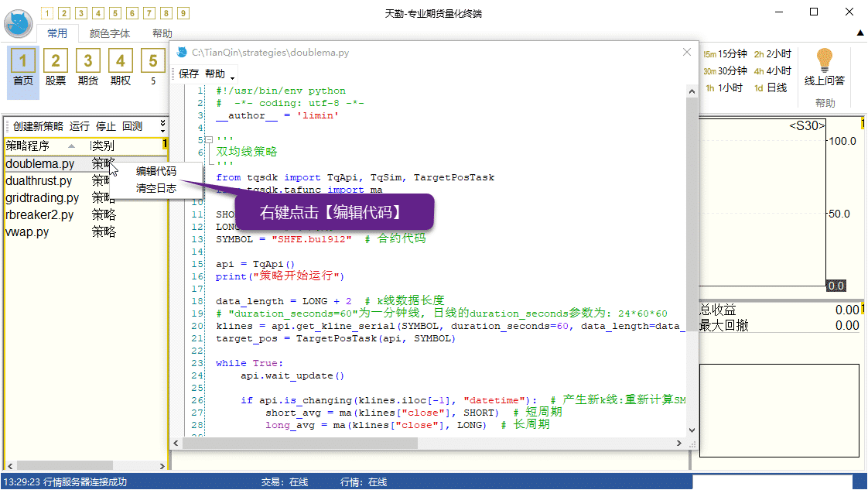Open 线上问答 lightbulb help icon
The image size is (868, 490).
825,67
